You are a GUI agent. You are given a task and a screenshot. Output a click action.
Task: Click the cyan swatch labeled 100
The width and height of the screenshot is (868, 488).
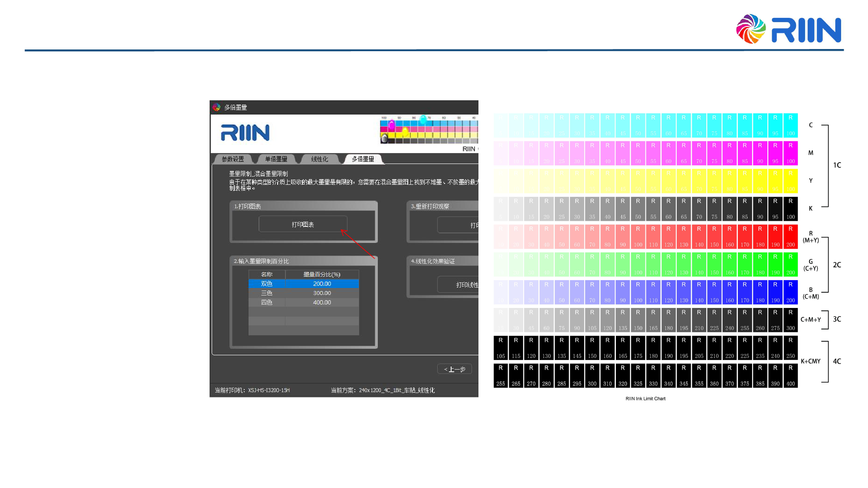(x=790, y=125)
